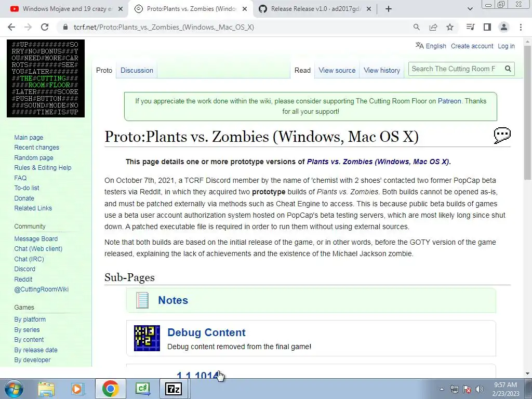Viewport: 532px width, 399px height.
Task: Open the tab search dropdown chevron
Action: [470, 9]
